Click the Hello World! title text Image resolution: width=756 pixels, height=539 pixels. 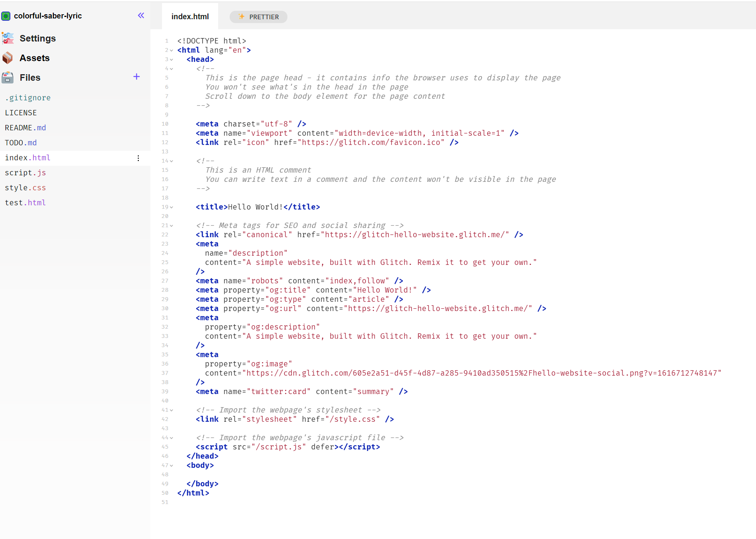[255, 207]
